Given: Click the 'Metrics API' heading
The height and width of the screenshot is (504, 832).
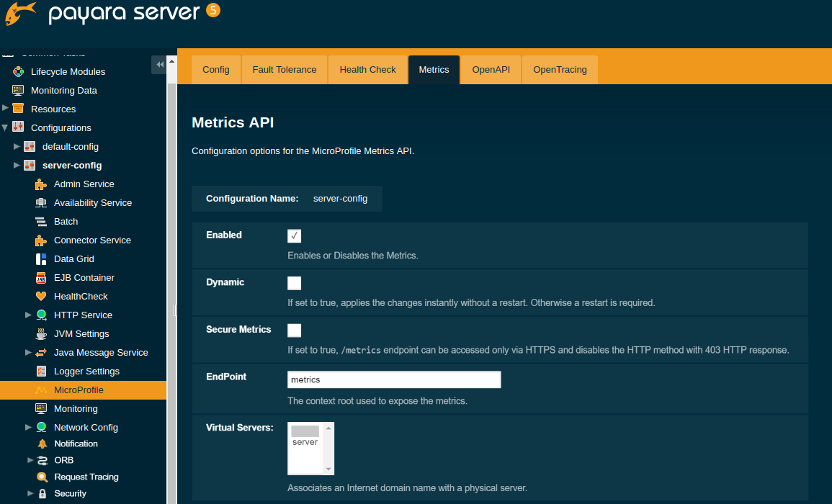Looking at the screenshot, I should (x=233, y=122).
